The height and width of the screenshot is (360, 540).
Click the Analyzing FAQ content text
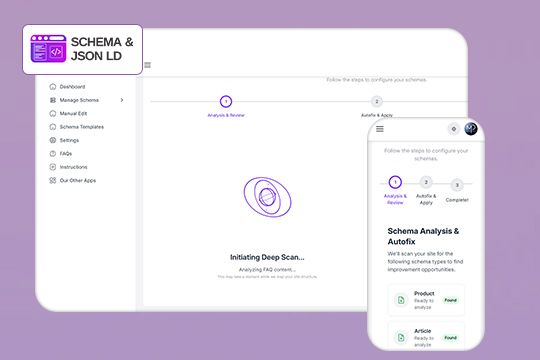[x=267, y=270]
